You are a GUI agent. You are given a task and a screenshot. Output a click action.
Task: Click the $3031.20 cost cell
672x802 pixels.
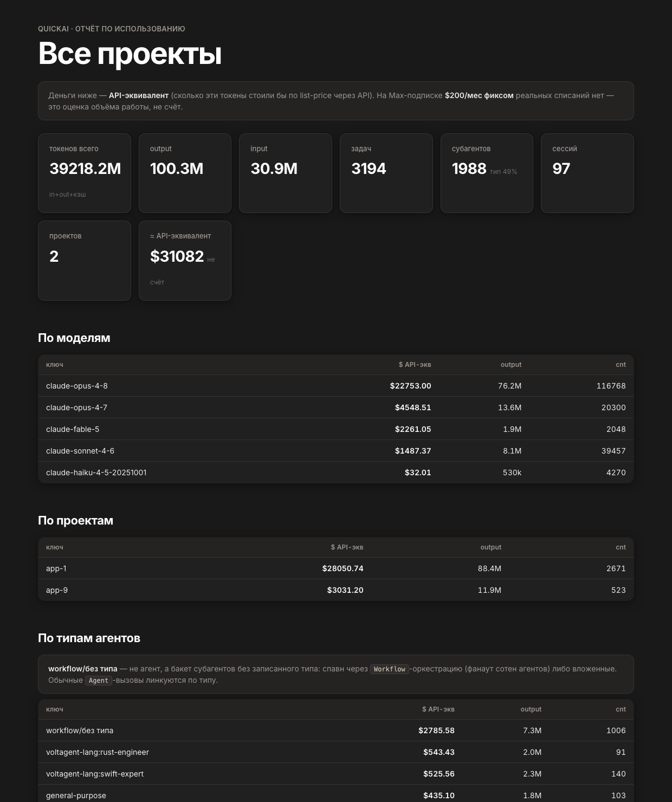[345, 590]
